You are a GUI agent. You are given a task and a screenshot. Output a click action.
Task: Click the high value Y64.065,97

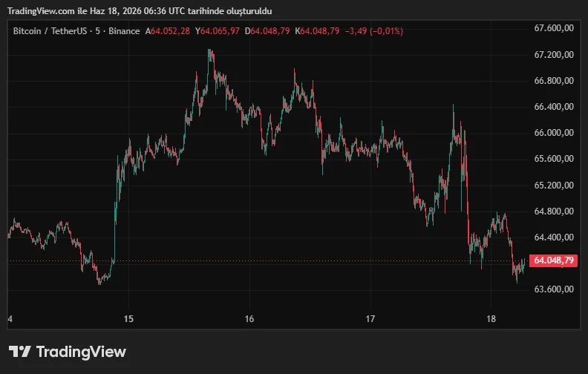(x=217, y=31)
